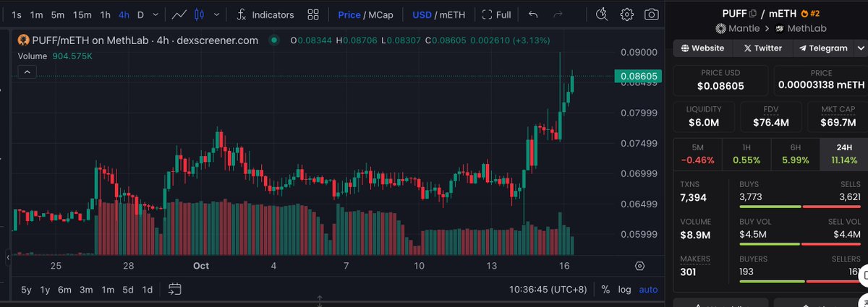Open the layout grid templates icon
Screen dimensions: 868x307
click(313, 14)
